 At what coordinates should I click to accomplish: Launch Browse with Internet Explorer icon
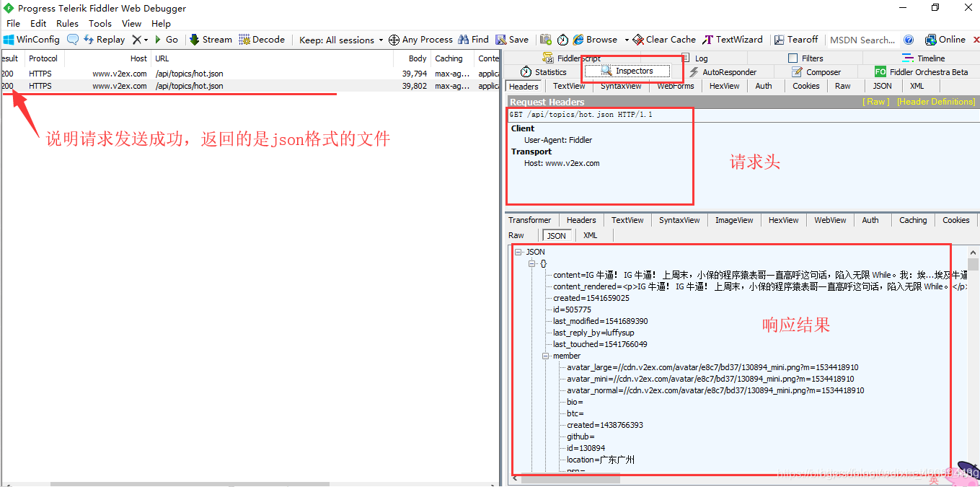pyautogui.click(x=596, y=40)
